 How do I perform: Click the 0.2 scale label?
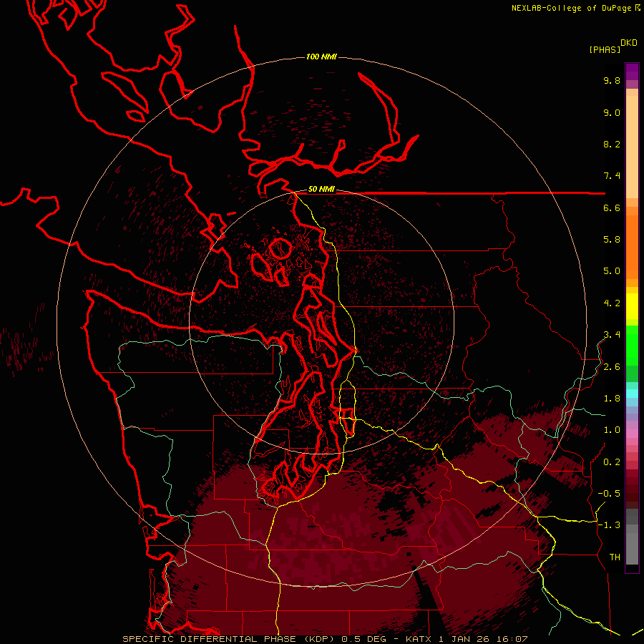(612, 462)
